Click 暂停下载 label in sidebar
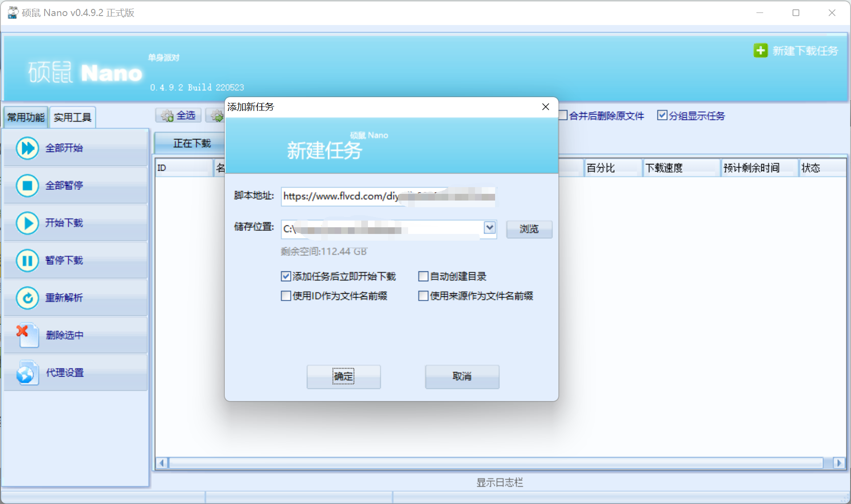 tap(64, 260)
